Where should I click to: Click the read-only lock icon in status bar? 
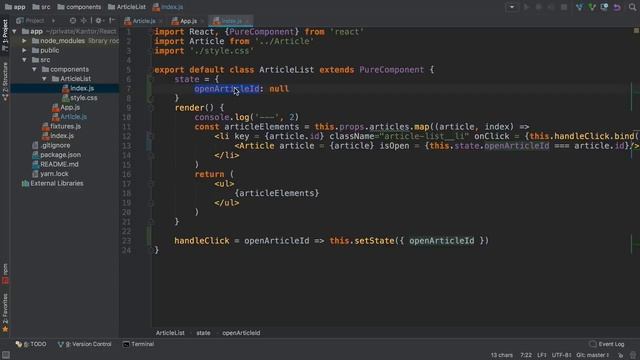pos(620,355)
